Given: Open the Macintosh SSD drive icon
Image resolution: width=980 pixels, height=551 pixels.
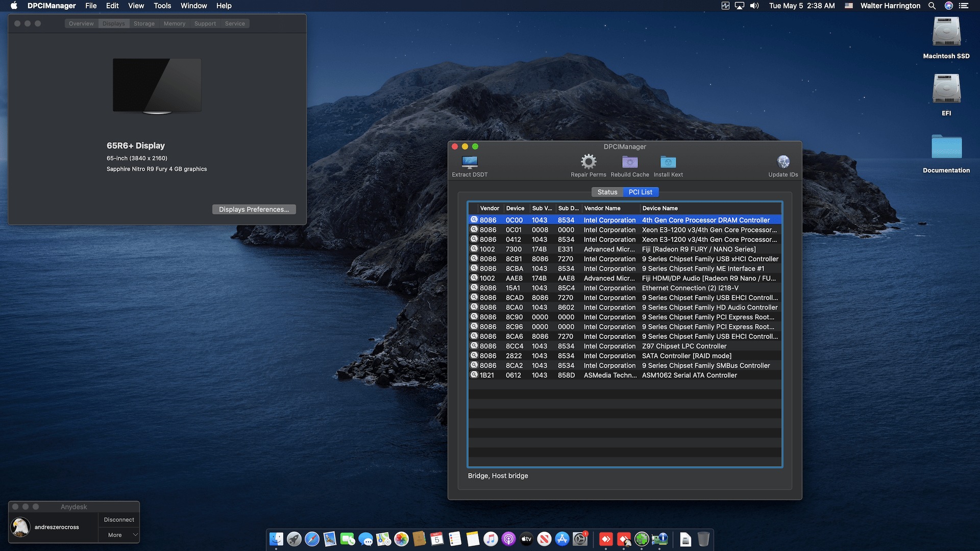Looking at the screenshot, I should 946,33.
